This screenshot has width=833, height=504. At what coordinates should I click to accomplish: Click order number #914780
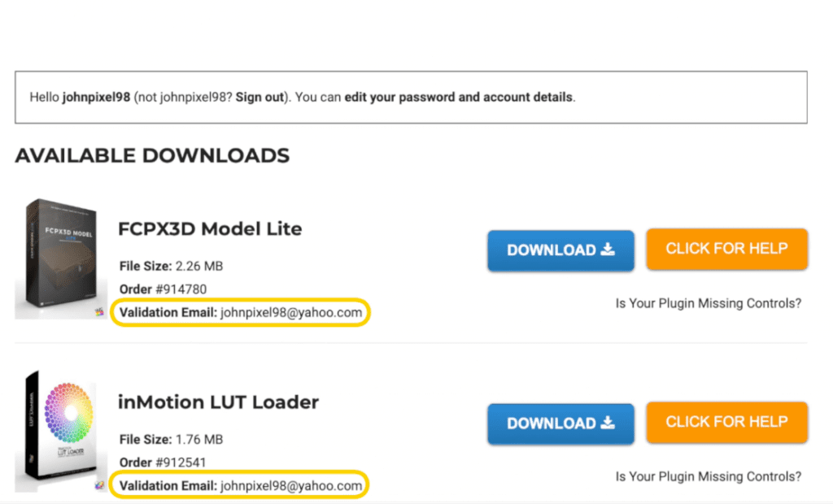181,289
